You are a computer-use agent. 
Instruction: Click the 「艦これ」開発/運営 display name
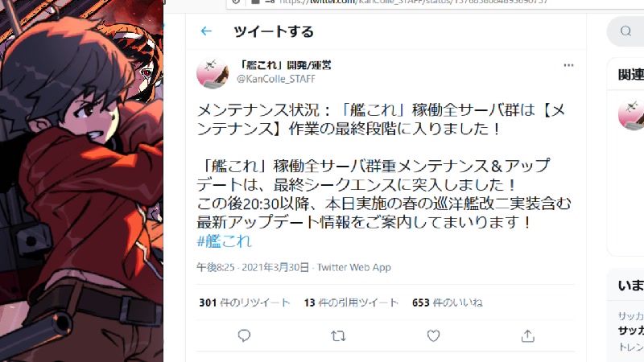coord(284,65)
